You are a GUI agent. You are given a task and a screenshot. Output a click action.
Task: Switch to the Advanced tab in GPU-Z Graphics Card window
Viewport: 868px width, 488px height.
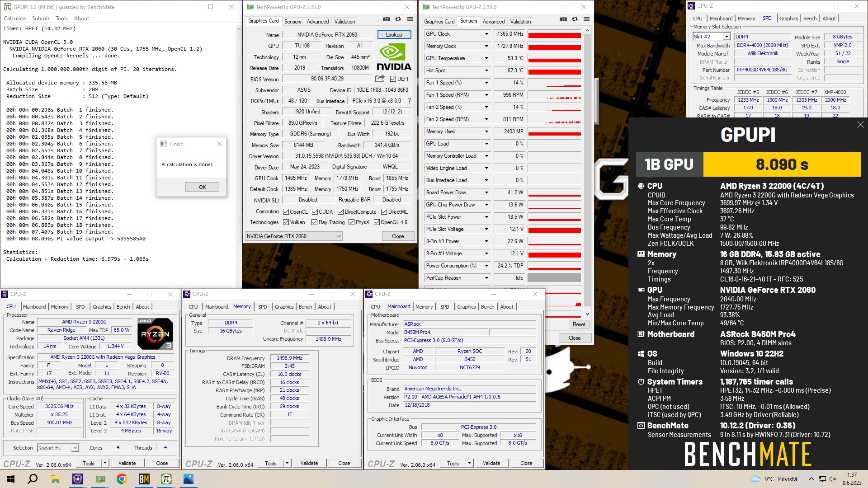(x=318, y=22)
